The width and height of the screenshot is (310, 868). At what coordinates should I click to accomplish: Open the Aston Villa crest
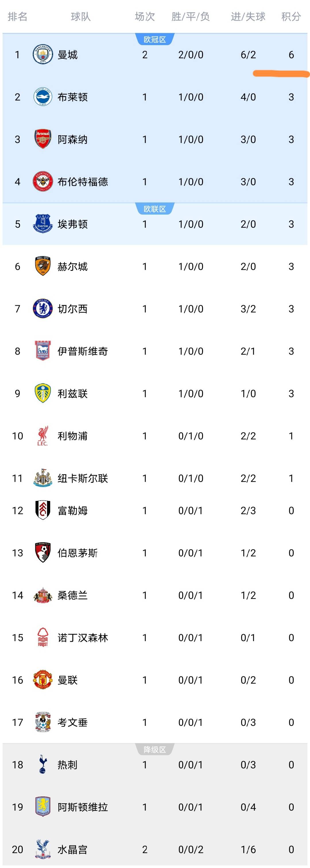[x=43, y=807]
